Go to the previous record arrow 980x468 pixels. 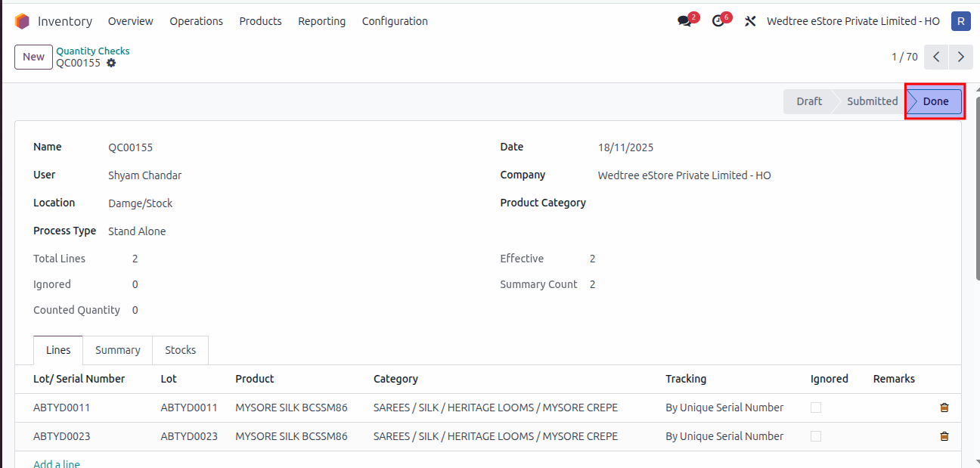pyautogui.click(x=936, y=57)
